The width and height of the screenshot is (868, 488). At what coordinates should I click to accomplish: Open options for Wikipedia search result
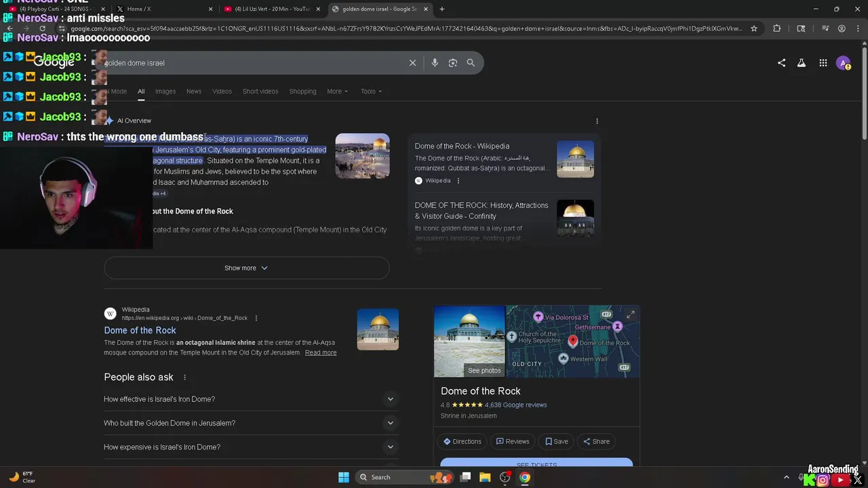coord(256,318)
